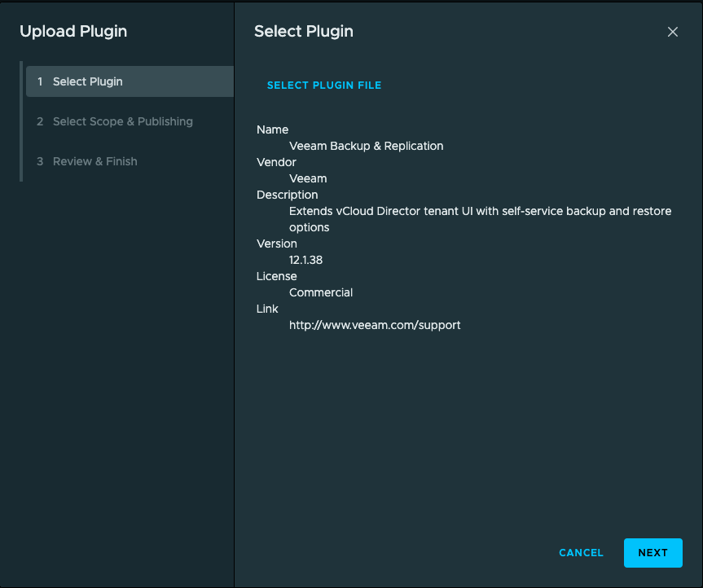The width and height of the screenshot is (703, 588).
Task: Select the plugin name Veeam Backup & Replication
Action: coord(366,146)
